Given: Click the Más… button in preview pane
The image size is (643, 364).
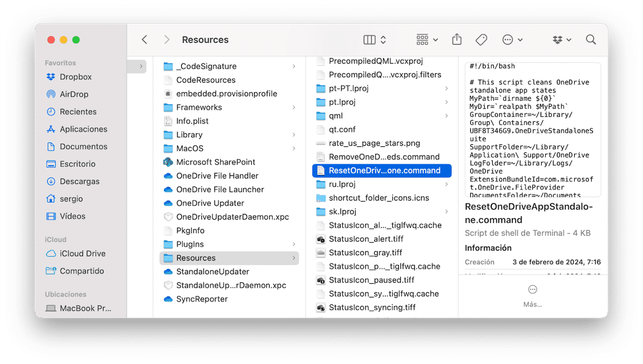Looking at the screenshot, I should pos(532,296).
